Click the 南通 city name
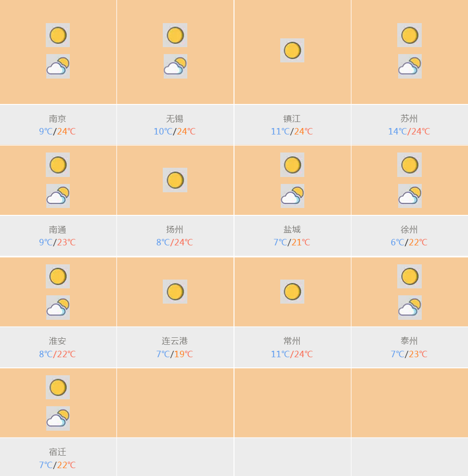The height and width of the screenshot is (476, 468). (x=57, y=230)
